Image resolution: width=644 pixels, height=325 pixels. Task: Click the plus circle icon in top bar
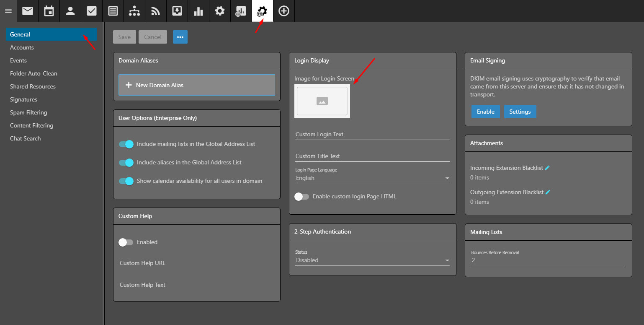(284, 11)
